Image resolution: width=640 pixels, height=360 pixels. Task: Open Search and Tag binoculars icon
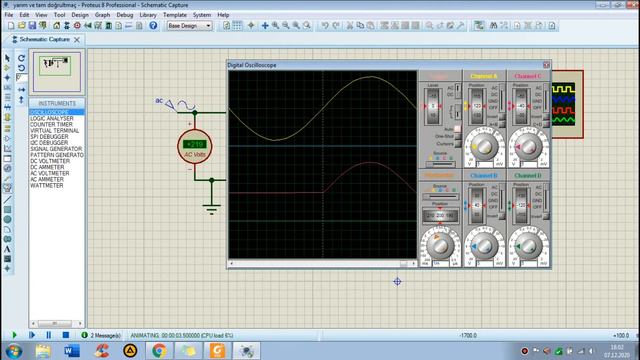493,26
